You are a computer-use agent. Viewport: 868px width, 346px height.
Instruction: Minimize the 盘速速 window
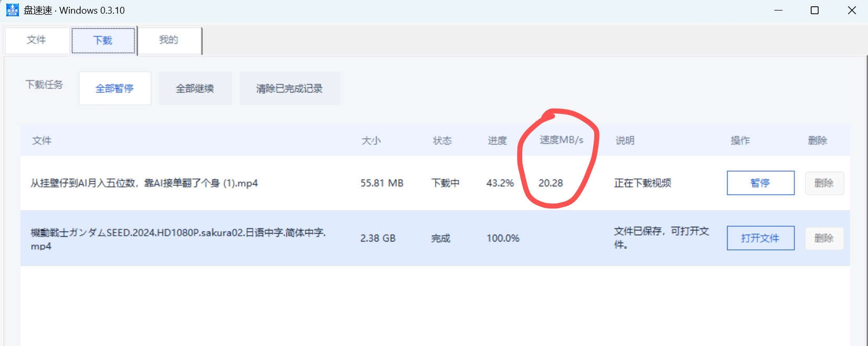[x=779, y=10]
